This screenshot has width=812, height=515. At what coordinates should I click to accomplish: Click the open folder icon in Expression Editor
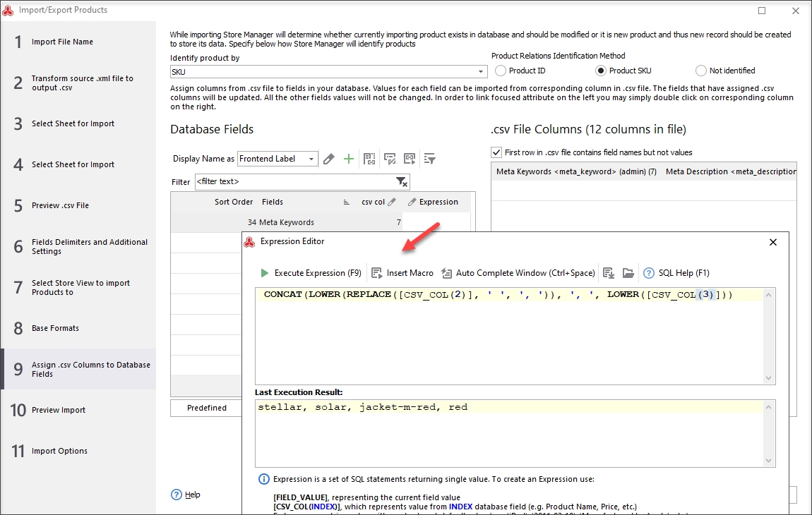pyautogui.click(x=628, y=273)
